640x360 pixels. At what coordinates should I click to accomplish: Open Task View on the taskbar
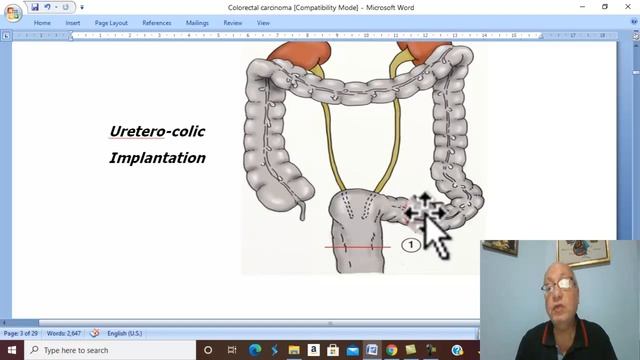[232, 350]
